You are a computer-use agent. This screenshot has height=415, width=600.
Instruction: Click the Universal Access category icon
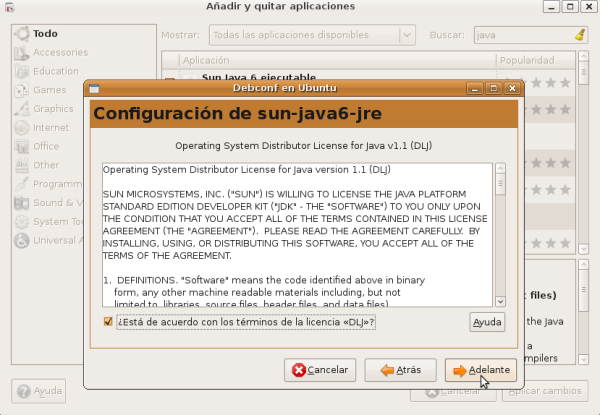coord(21,240)
